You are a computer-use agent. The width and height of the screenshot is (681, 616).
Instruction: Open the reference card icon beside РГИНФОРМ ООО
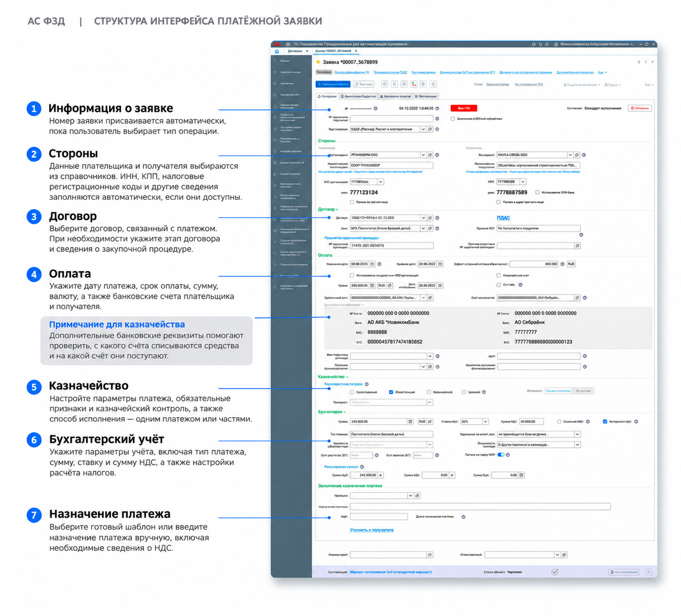click(430, 155)
